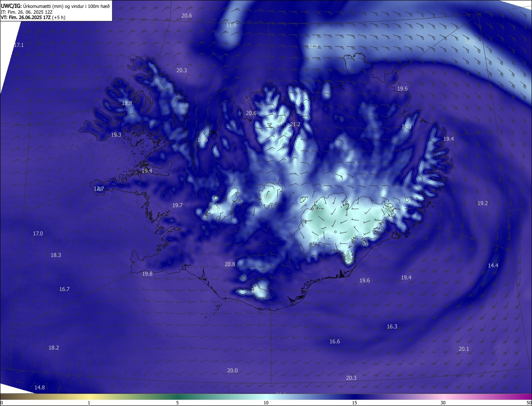
Task: Select the 11.9 value label
Action: (x=231, y=25)
